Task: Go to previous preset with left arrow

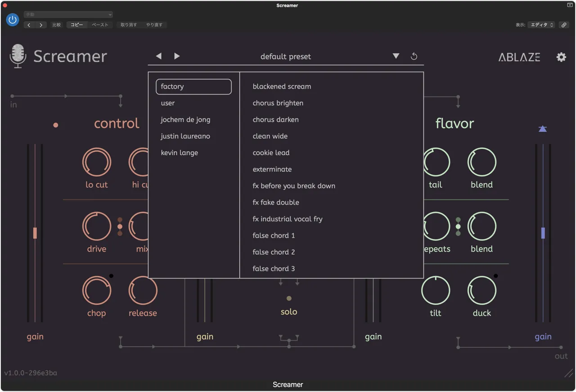Action: (x=159, y=56)
